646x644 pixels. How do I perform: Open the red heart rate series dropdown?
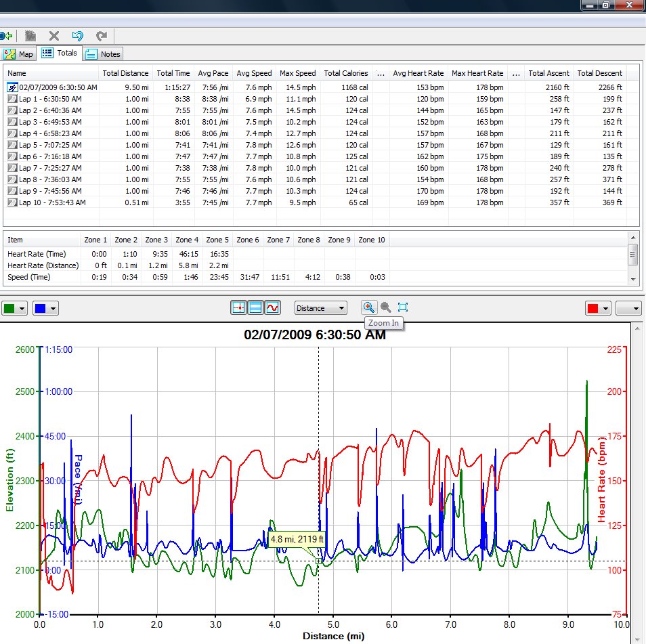(x=598, y=308)
